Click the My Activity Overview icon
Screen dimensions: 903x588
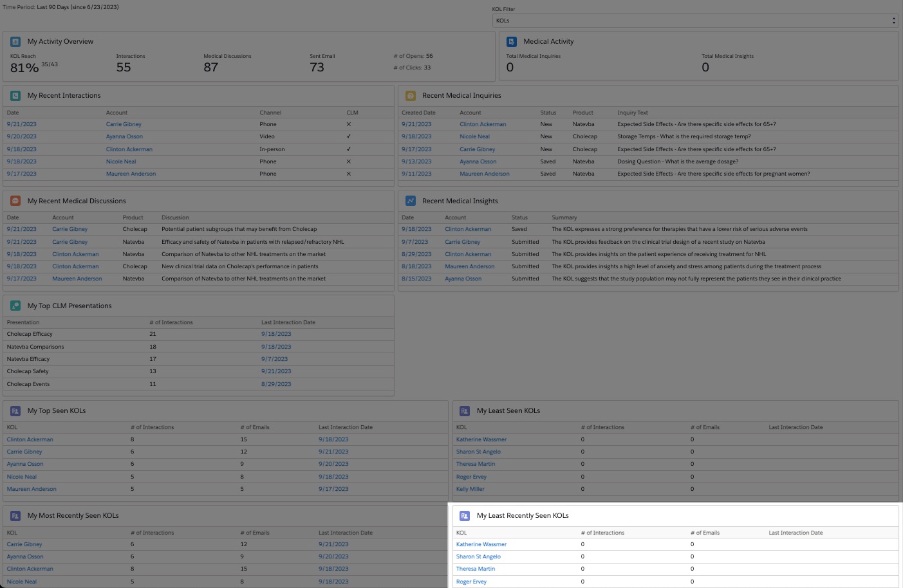[15, 42]
